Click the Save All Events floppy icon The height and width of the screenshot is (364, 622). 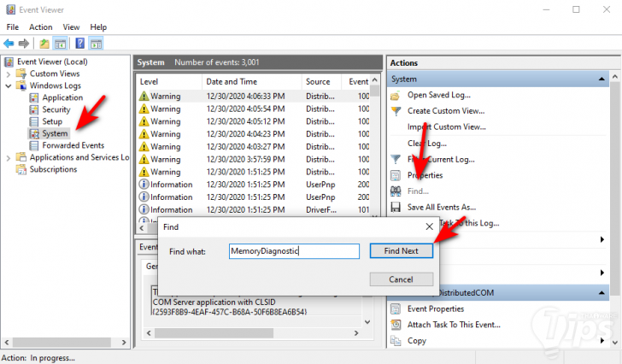click(x=396, y=207)
